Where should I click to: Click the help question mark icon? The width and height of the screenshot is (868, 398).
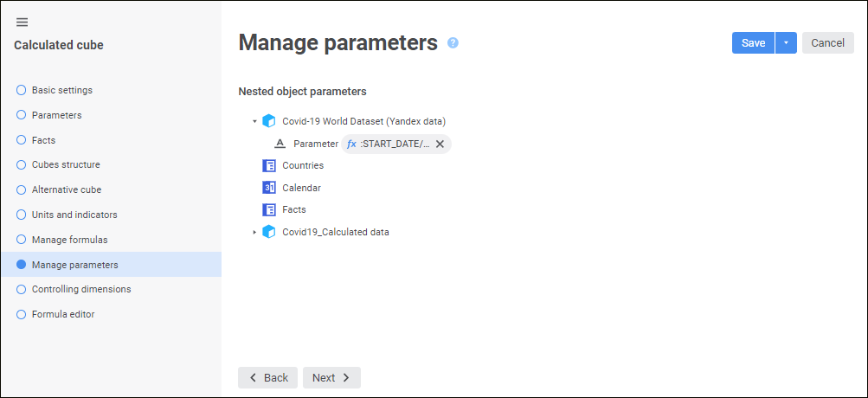[x=453, y=42]
